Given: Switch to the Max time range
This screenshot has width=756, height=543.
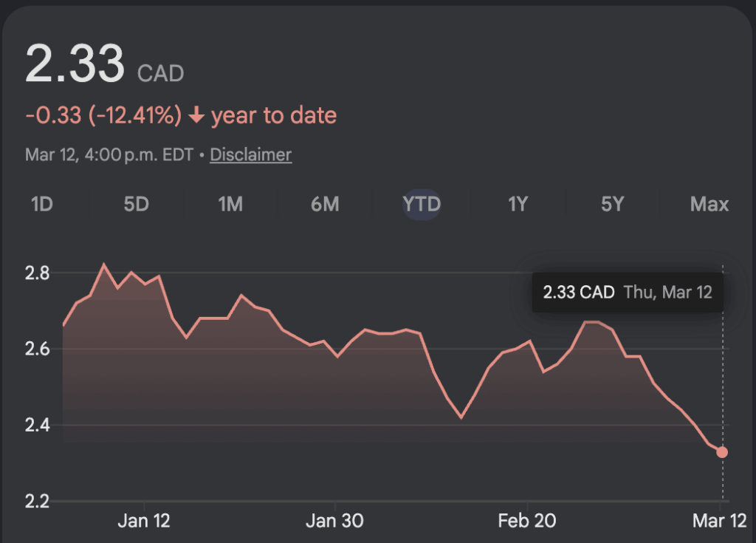Looking at the screenshot, I should [x=709, y=204].
